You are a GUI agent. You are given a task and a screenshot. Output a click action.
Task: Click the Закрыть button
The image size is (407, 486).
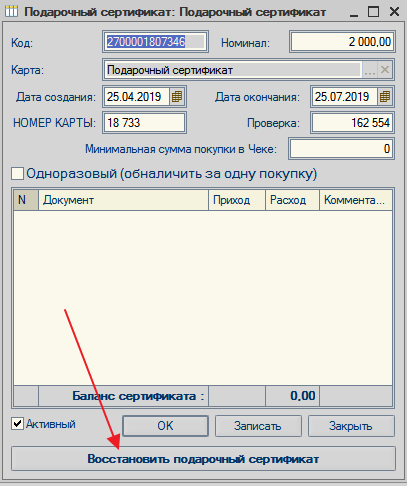pos(351,426)
